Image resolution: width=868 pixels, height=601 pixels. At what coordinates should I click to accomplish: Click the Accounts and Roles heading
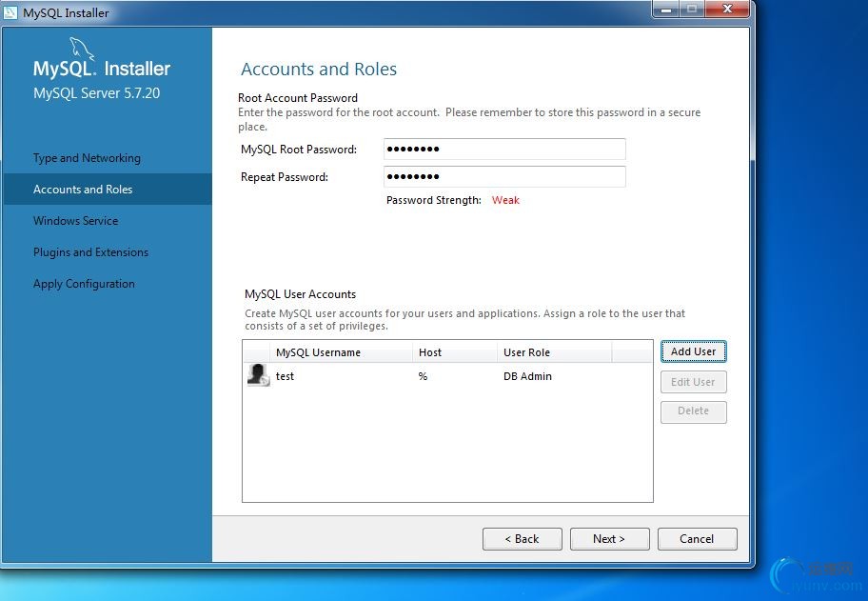tap(319, 69)
